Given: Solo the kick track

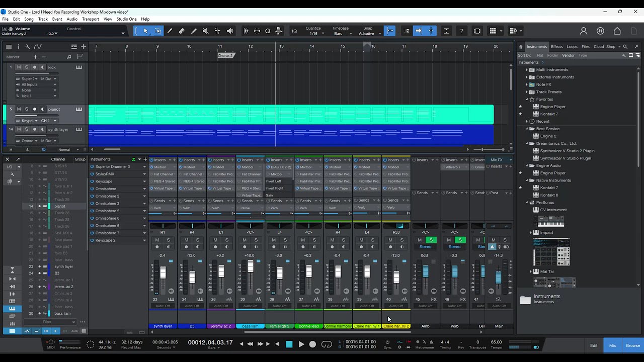Looking at the screenshot, I should (27, 67).
